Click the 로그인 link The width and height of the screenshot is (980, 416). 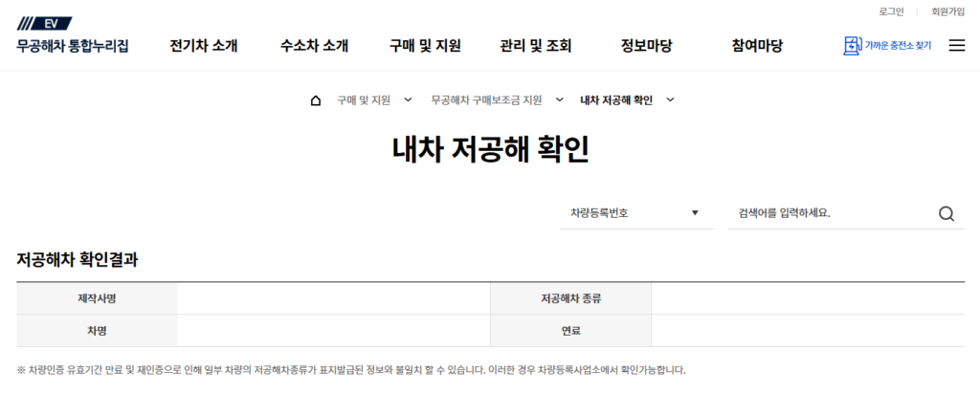point(891,11)
